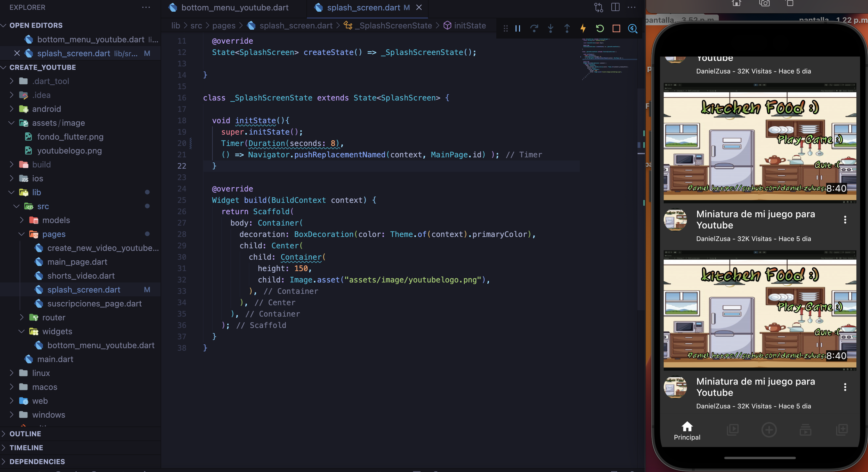
Task: Open the three-dot menu on Miniatura video
Action: point(845,220)
